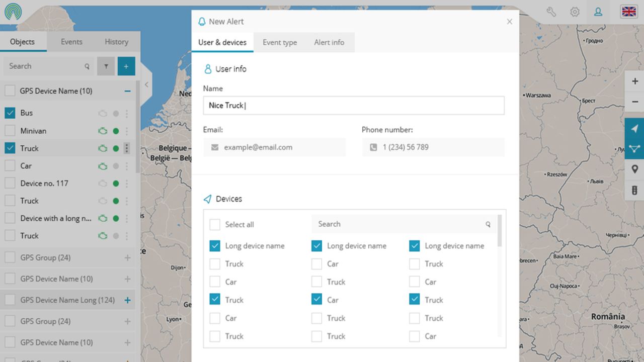Uncheck the Bus object checkbox
This screenshot has height=362, width=644.
click(x=10, y=113)
